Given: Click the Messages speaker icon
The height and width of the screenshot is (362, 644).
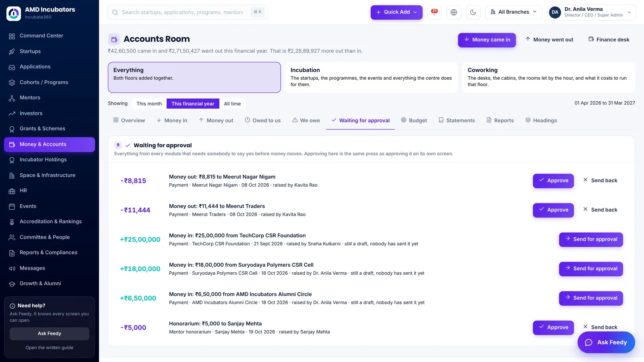Looking at the screenshot, I should point(12,268).
